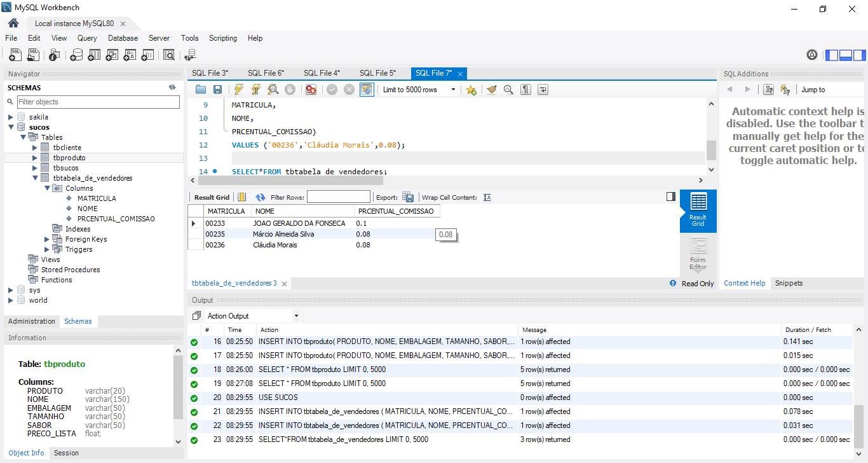Image resolution: width=868 pixels, height=463 pixels.
Task: Open the Workbench preferences gear icon
Action: (812, 55)
